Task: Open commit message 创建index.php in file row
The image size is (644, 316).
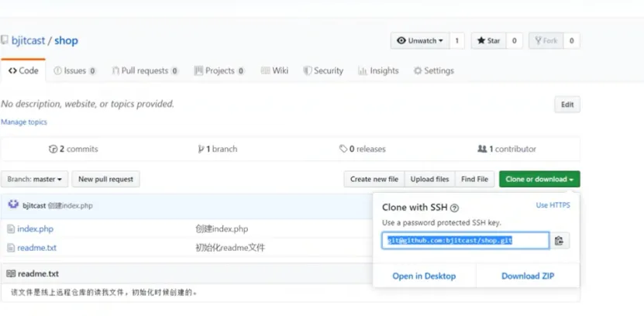Action: (222, 229)
